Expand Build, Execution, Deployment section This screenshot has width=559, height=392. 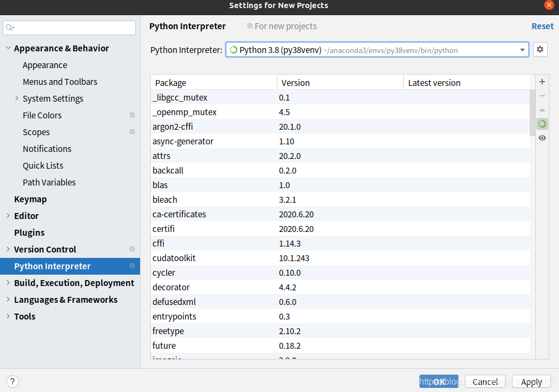tap(8, 283)
